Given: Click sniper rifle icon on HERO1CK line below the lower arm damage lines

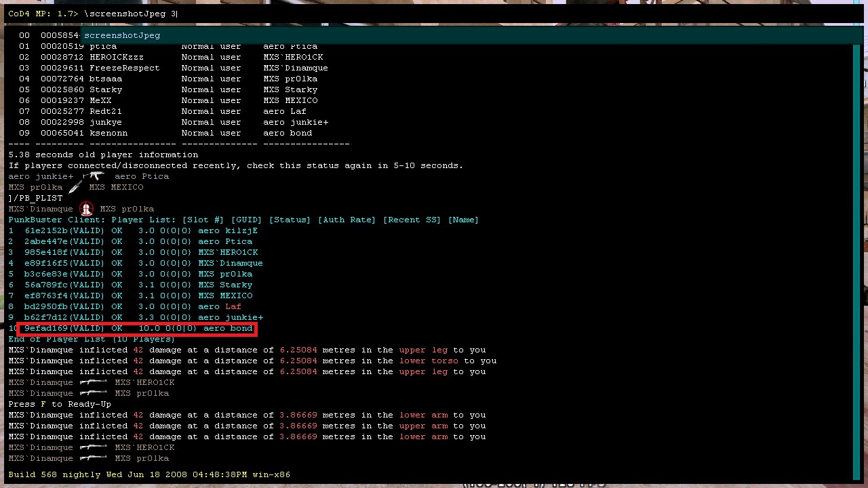Looking at the screenshot, I should (x=93, y=447).
